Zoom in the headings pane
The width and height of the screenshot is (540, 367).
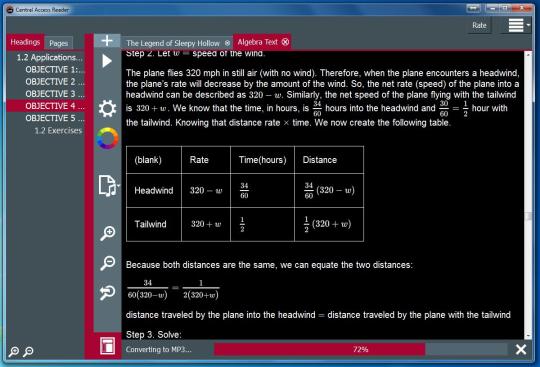point(14,352)
